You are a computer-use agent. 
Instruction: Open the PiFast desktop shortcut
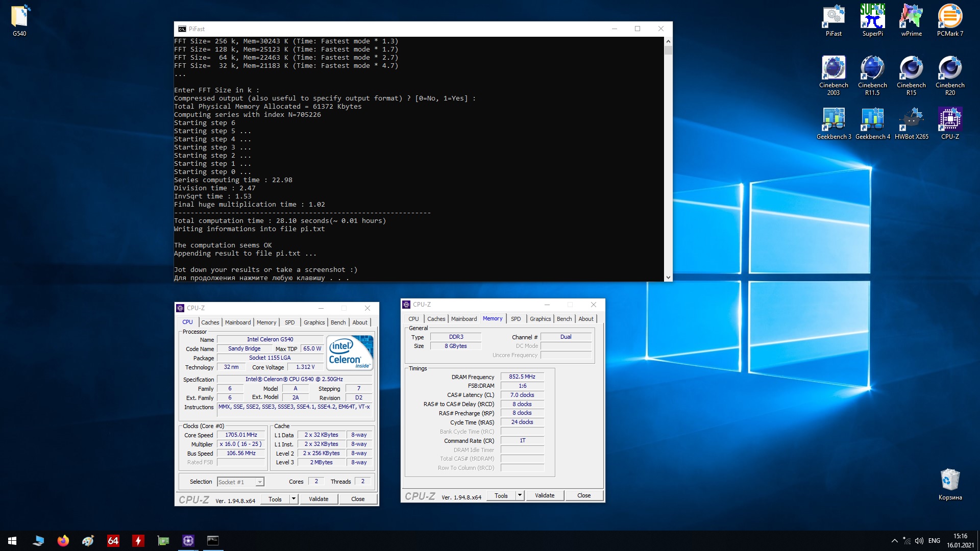(x=834, y=20)
